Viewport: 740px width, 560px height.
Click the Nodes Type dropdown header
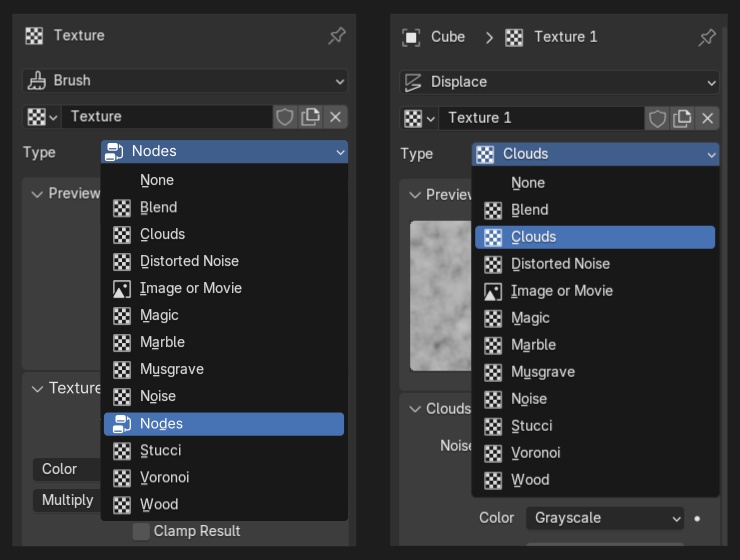coord(224,151)
